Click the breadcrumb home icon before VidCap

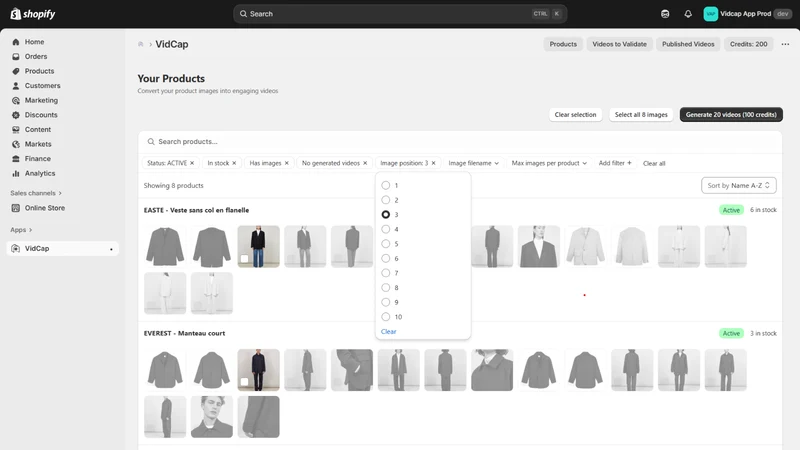coord(140,44)
